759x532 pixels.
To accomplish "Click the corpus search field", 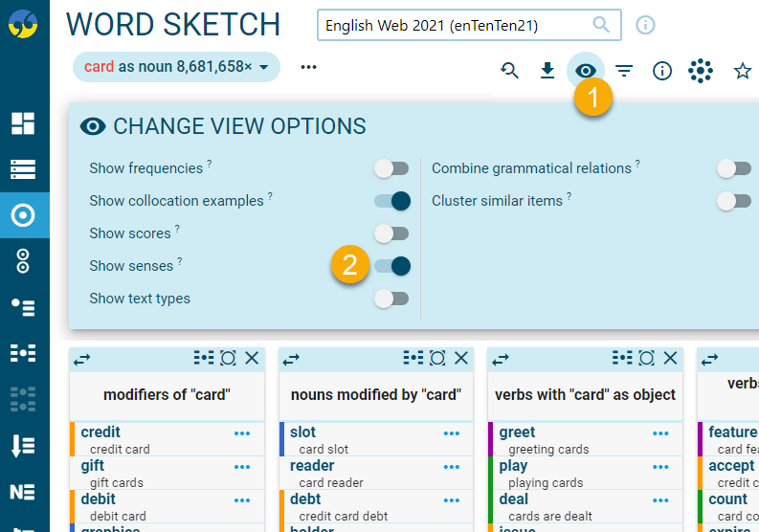I will point(457,25).
